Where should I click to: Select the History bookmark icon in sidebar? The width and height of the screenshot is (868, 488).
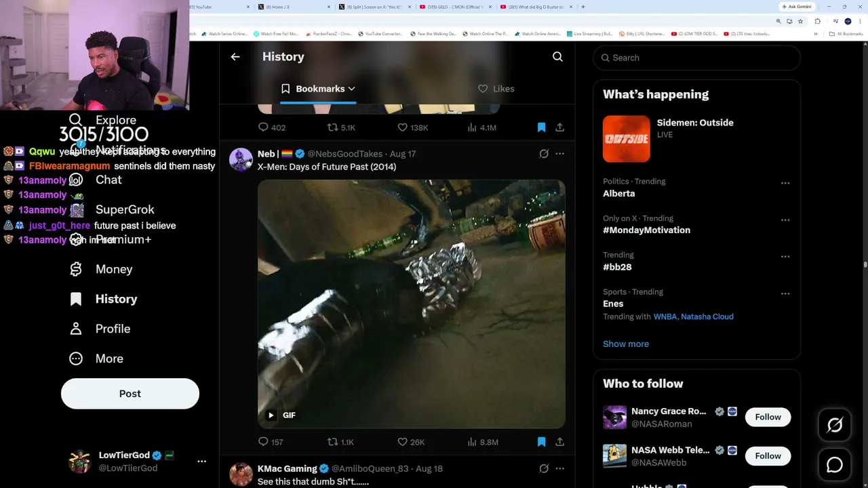(76, 299)
